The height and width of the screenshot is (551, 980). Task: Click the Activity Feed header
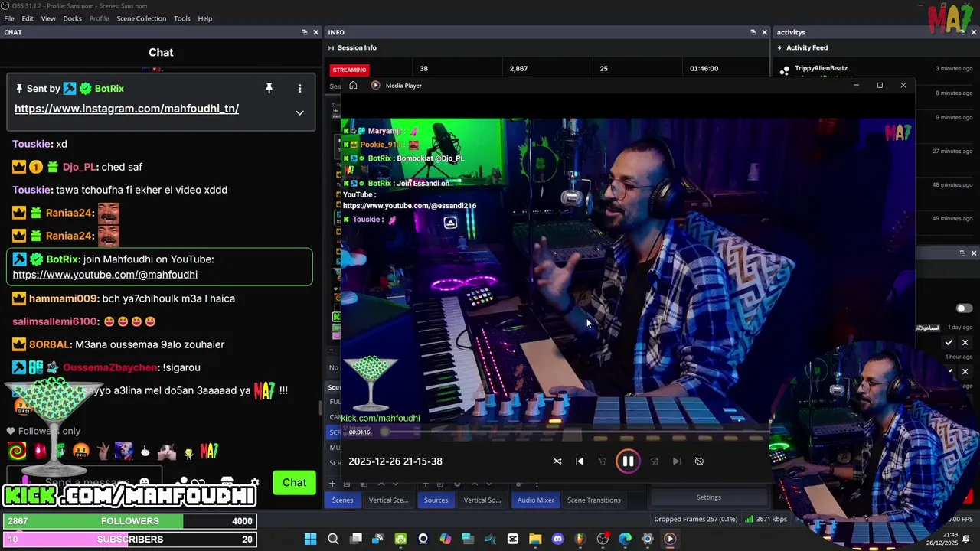pos(807,47)
